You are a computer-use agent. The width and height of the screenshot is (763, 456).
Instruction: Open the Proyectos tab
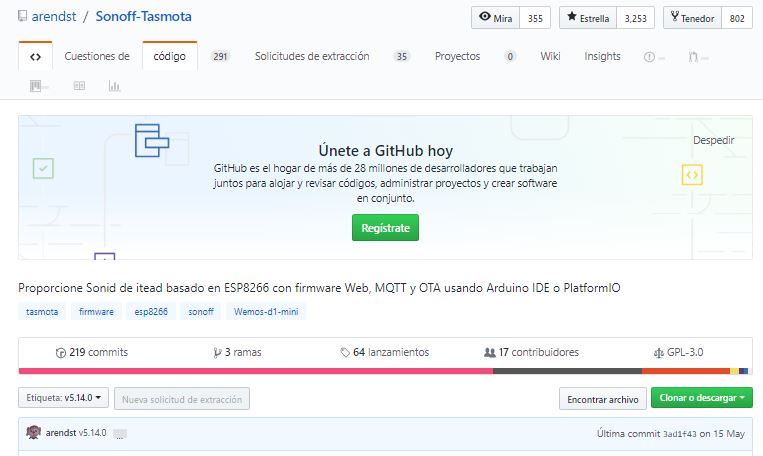click(x=457, y=56)
